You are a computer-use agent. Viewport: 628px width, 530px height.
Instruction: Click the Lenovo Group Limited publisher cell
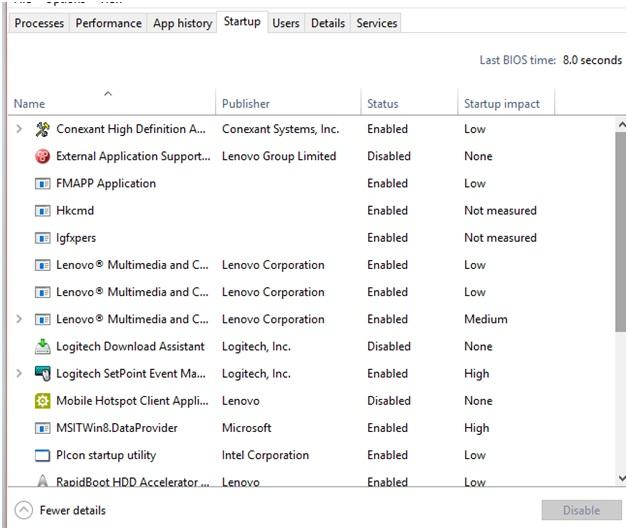click(x=279, y=156)
